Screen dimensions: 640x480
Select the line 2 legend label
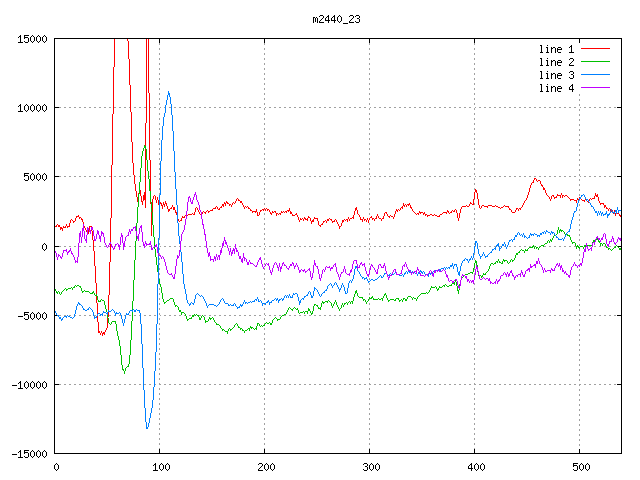(x=556, y=62)
